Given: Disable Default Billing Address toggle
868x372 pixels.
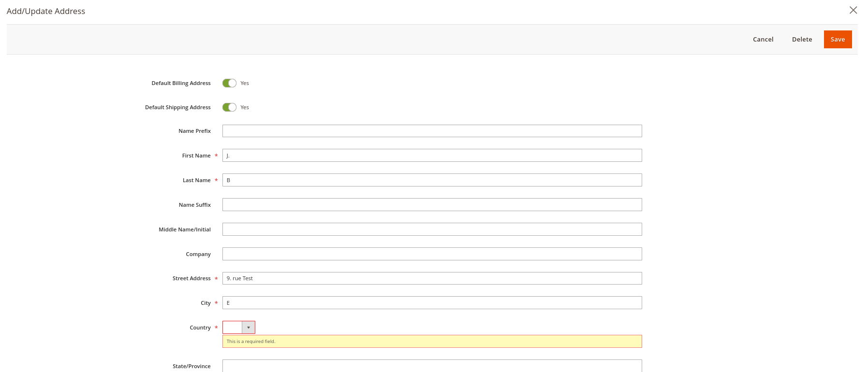Looking at the screenshot, I should (229, 83).
